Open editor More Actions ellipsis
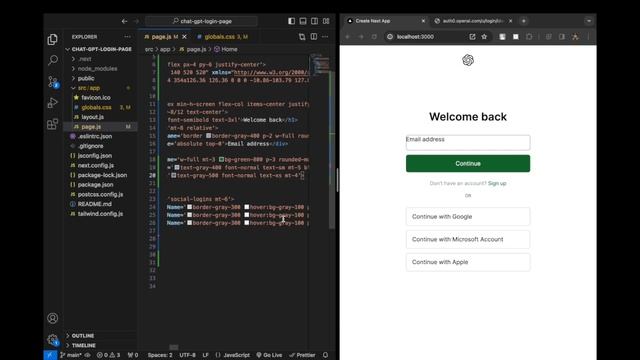640x360 pixels. click(x=325, y=37)
